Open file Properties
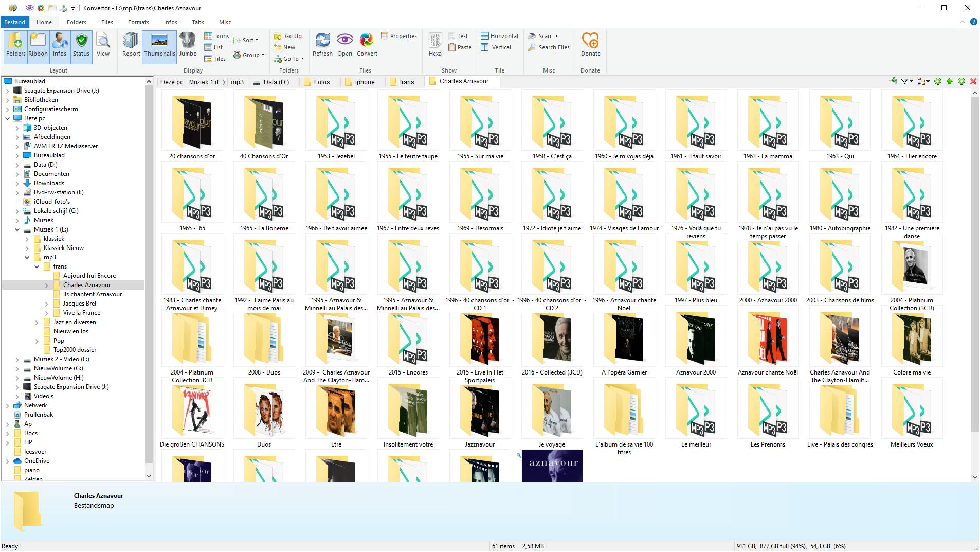980x552 pixels. click(x=399, y=36)
